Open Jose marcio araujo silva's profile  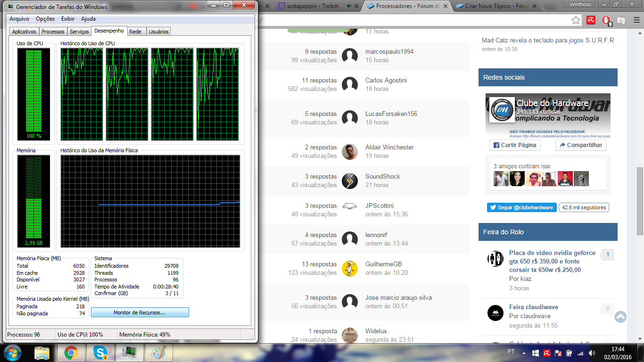(398, 297)
